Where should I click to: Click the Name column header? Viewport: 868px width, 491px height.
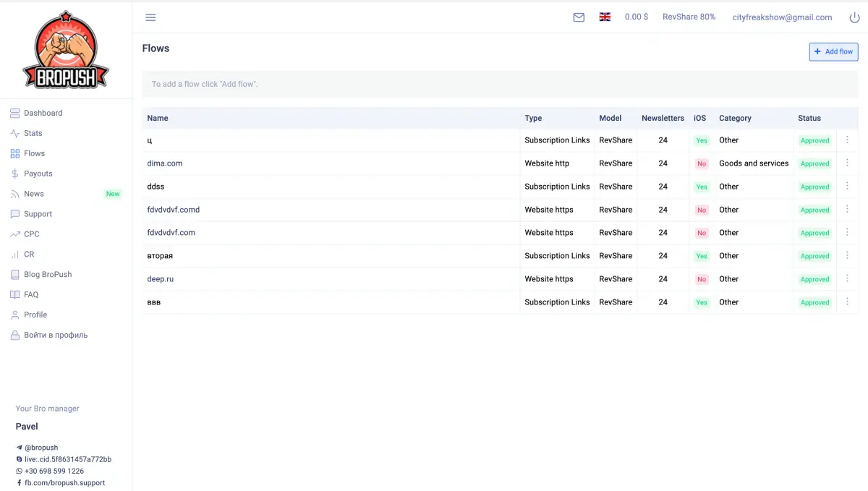[x=158, y=118]
